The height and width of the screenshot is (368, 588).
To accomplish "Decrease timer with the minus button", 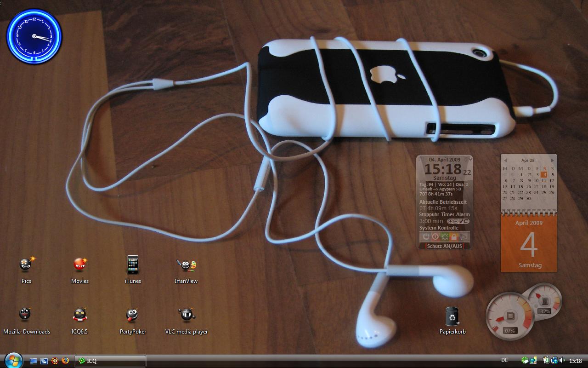I will pyautogui.click(x=456, y=221).
